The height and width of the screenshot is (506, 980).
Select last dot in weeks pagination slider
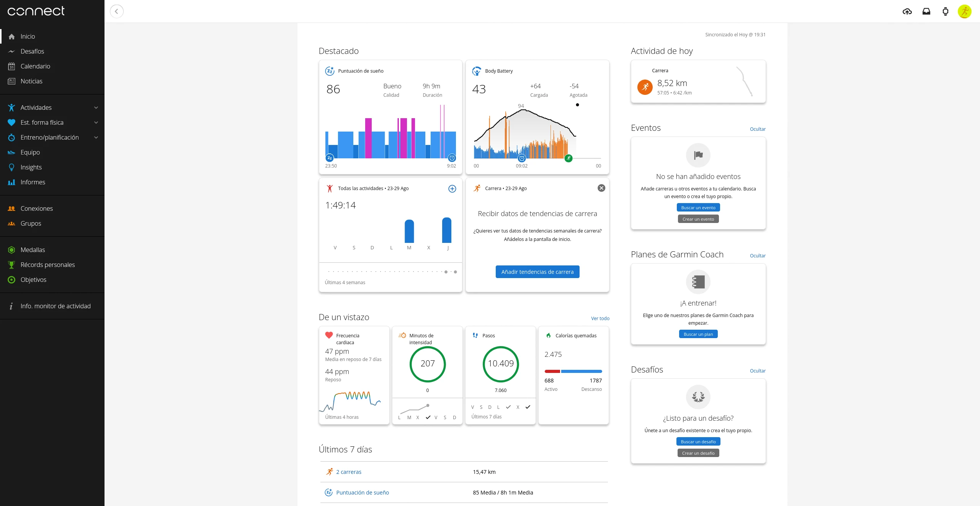tap(455, 272)
